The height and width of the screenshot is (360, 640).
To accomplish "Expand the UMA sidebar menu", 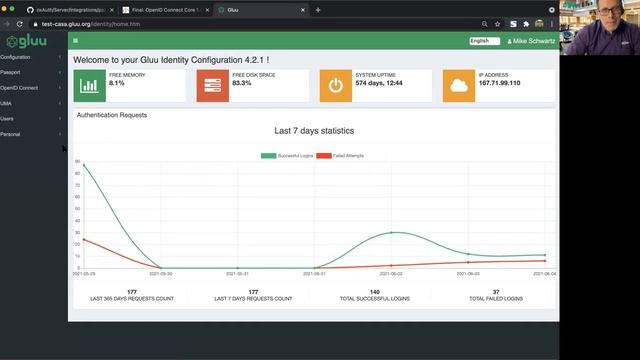I will (32, 103).
